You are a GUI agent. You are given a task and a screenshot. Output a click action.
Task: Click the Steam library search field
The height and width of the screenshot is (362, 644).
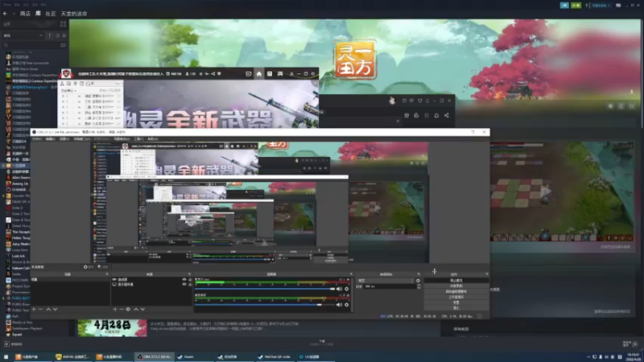click(31, 45)
